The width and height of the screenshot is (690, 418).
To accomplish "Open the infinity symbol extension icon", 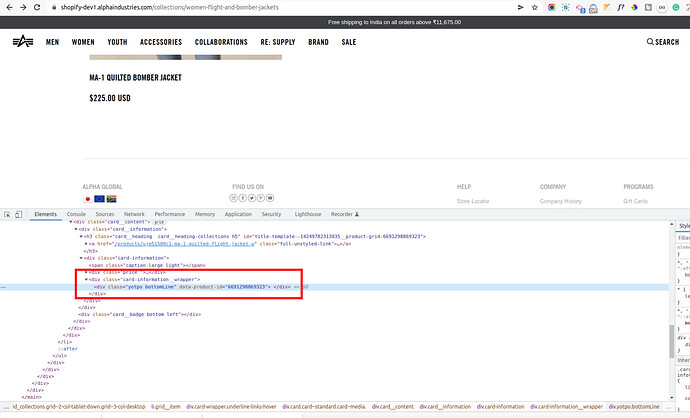I will coord(662,7).
